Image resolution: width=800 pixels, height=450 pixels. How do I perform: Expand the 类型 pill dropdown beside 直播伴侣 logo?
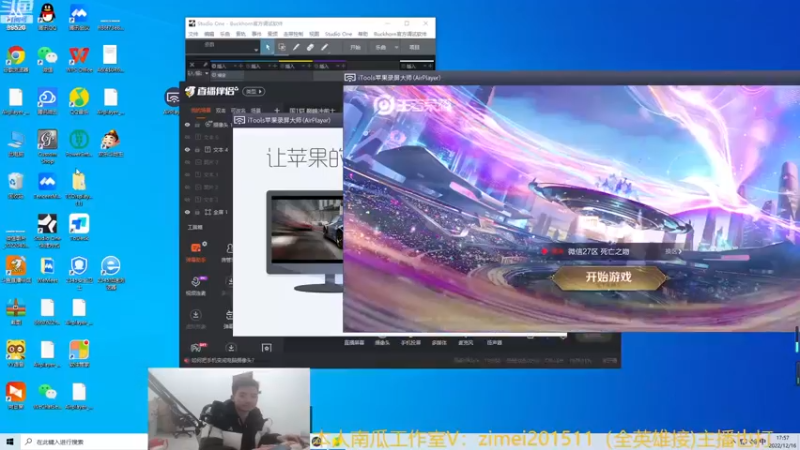click(x=254, y=91)
